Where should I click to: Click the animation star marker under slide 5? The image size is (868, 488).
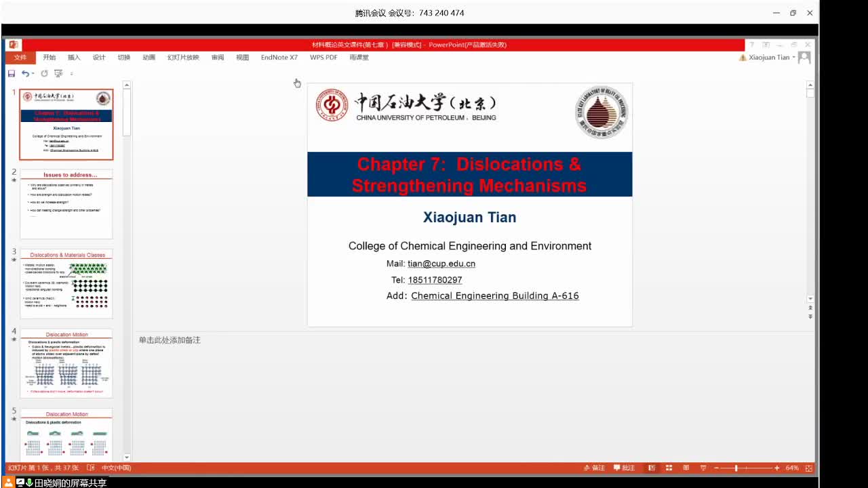point(14,420)
